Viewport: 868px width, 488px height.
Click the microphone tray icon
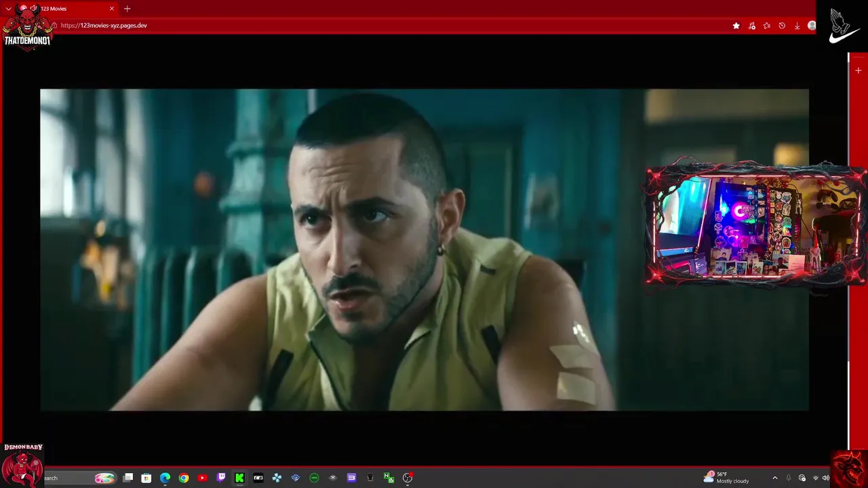click(789, 478)
